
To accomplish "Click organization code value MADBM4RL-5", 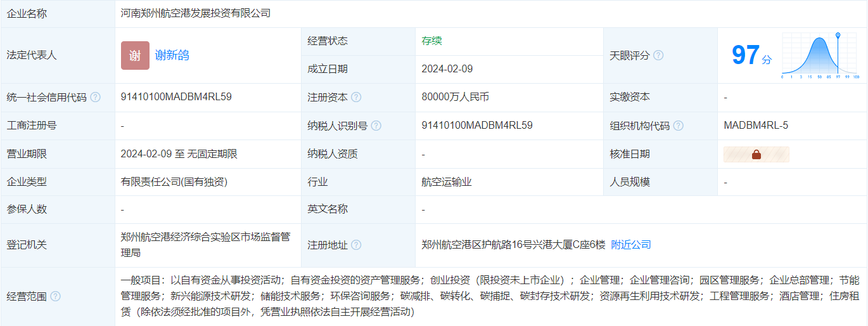I will point(756,126).
